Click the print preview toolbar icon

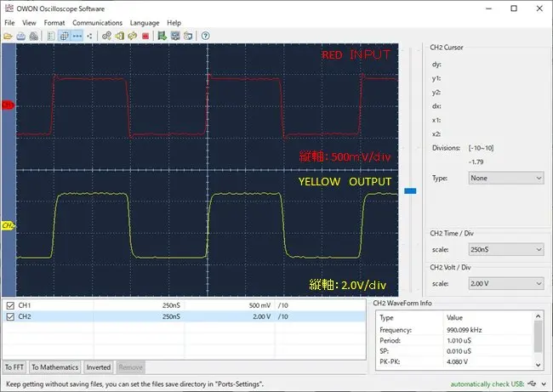tap(34, 36)
